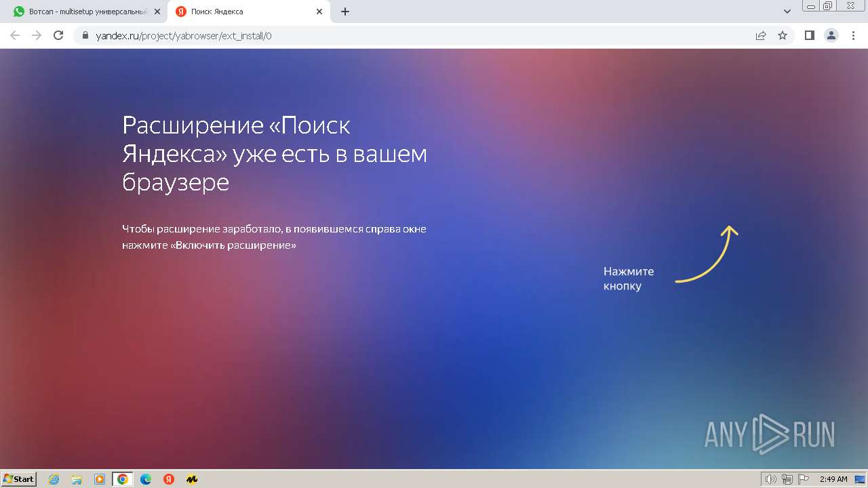Bookmark this page with star
This screenshot has width=868, height=488.
[783, 35]
